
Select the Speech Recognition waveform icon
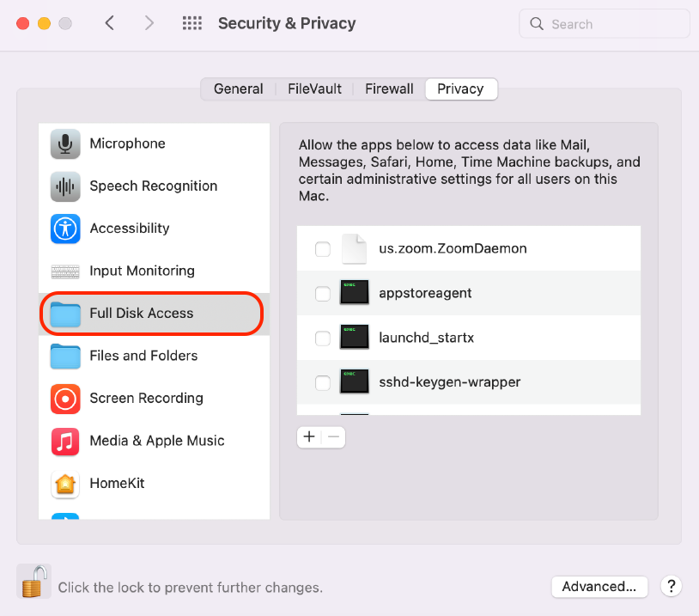[x=65, y=186]
